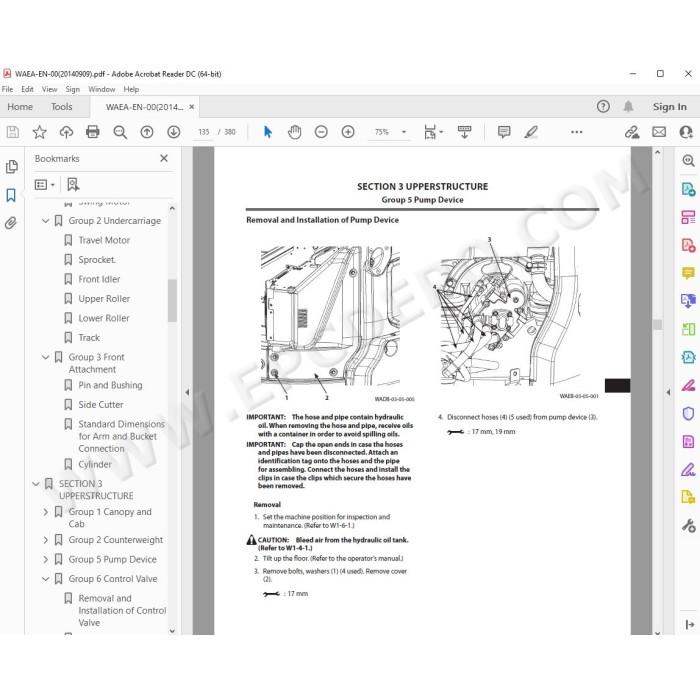The image size is (700, 700).
Task: Open More Tools wrench icon in right pane
Action: point(688,525)
